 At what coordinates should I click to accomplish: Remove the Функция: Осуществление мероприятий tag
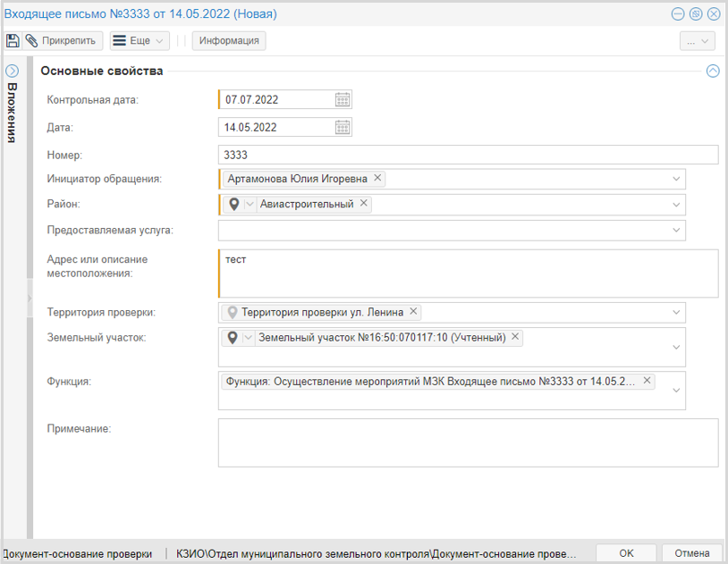pos(647,381)
